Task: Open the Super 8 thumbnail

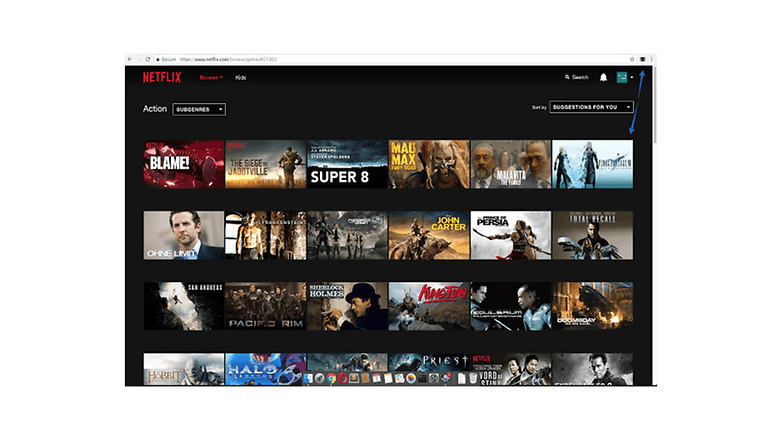Action: pos(347,164)
